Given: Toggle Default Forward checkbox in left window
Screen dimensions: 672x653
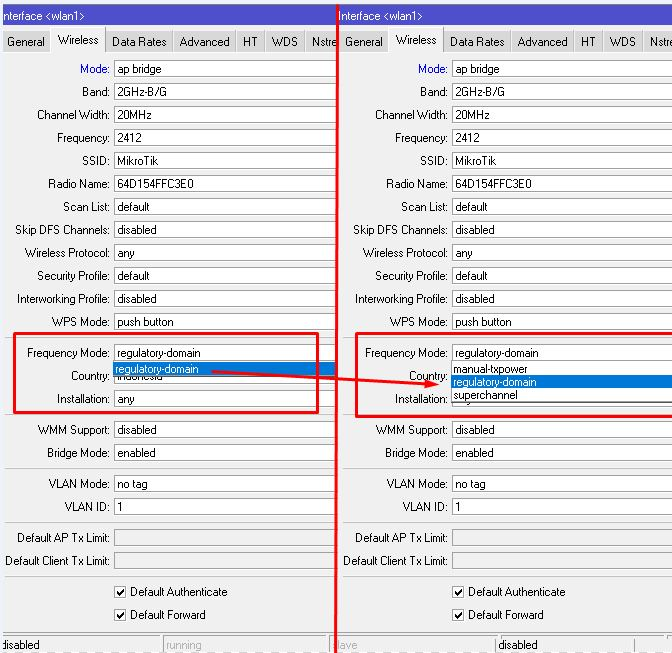Looking at the screenshot, I should 120,615.
